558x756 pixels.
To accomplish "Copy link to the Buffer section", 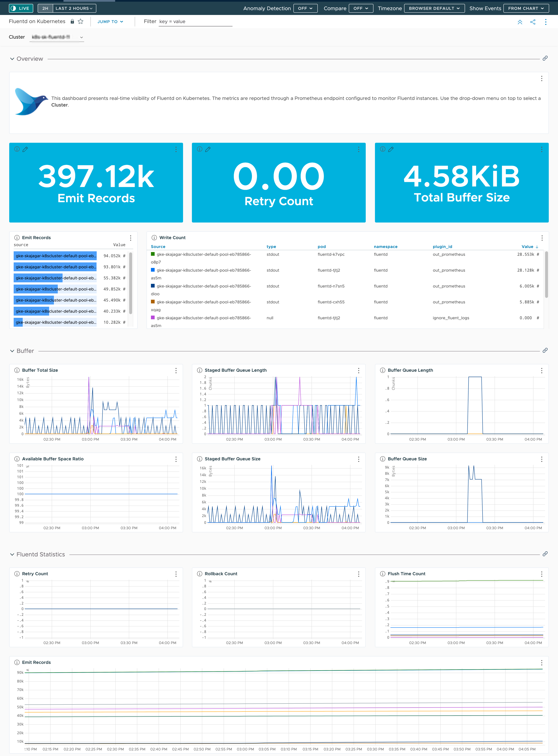I will (x=545, y=350).
